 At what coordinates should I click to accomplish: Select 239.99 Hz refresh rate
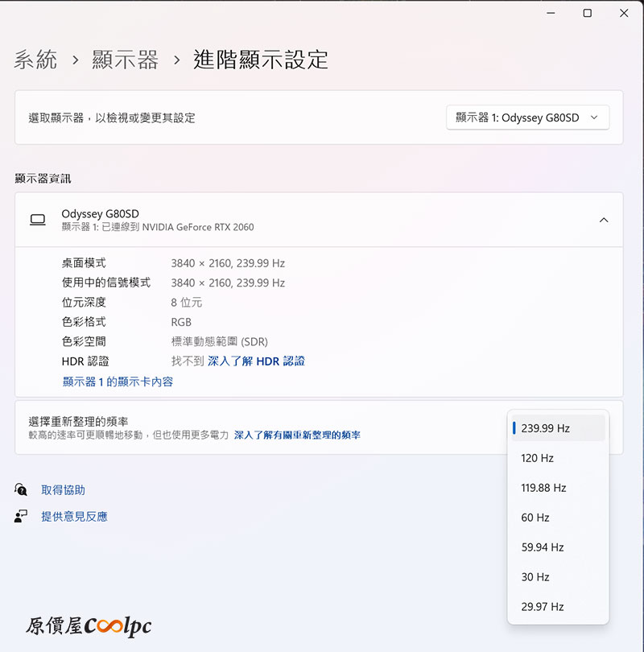pyautogui.click(x=559, y=428)
